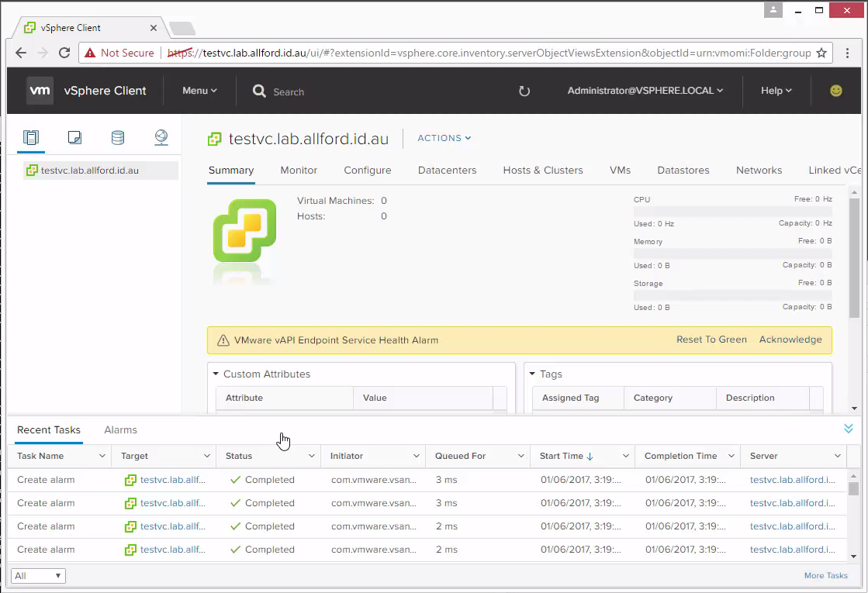Switch to the Configure tab
Screen dimensions: 868x593
pyautogui.click(x=368, y=171)
